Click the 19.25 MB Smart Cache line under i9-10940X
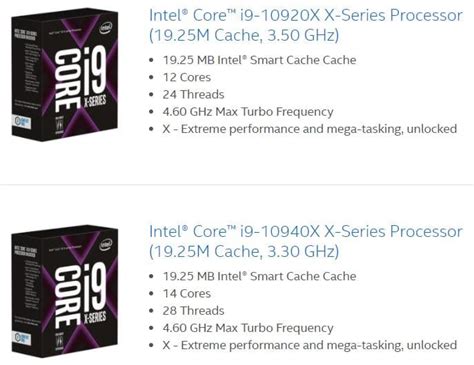Image resolution: width=474 pixels, height=365 pixels. (x=259, y=276)
